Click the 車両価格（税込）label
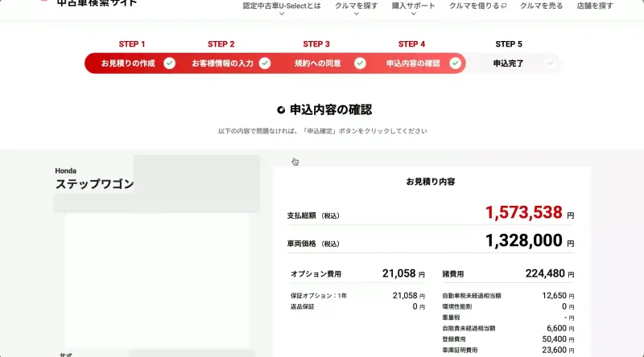644x357 pixels. 313,244
